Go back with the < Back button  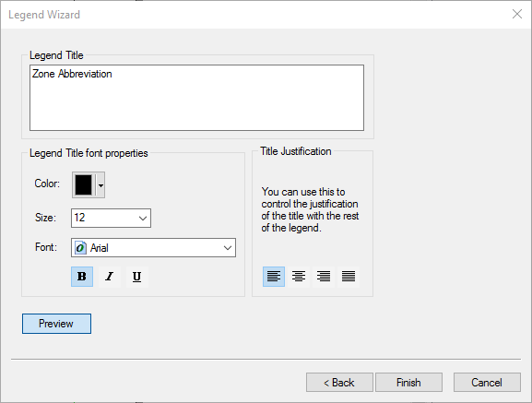pos(339,383)
